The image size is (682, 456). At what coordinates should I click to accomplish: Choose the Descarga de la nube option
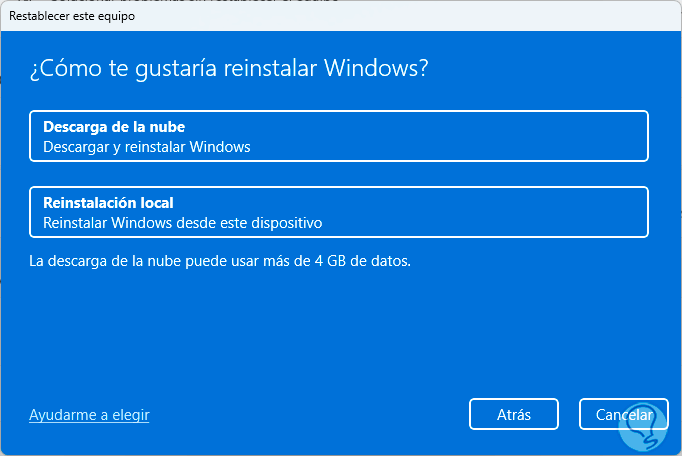click(x=338, y=136)
